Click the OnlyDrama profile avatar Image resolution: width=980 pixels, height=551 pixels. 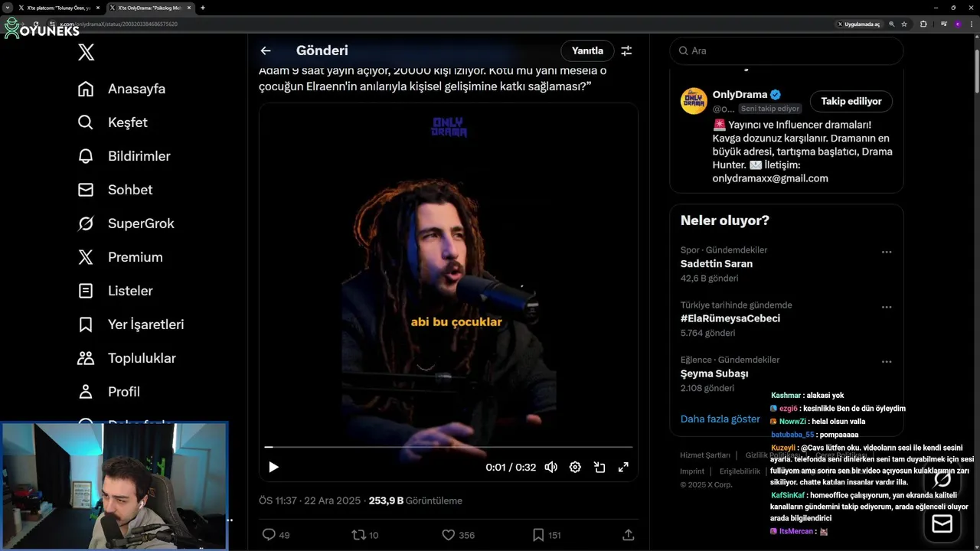[694, 101]
